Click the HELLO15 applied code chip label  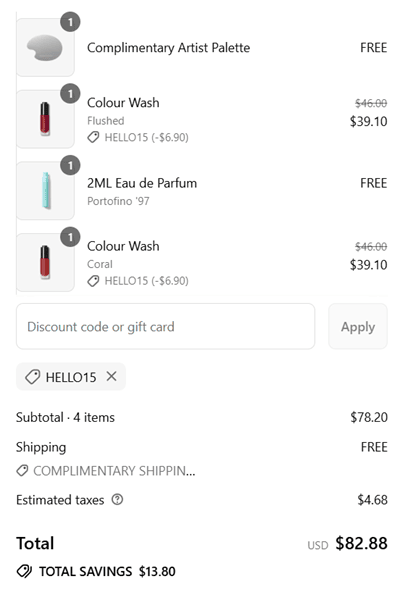tap(71, 378)
